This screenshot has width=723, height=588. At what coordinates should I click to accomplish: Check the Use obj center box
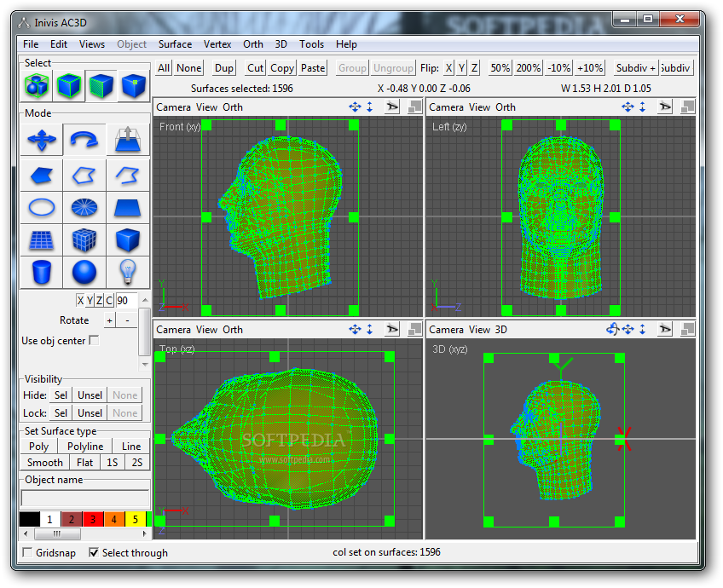(x=95, y=341)
